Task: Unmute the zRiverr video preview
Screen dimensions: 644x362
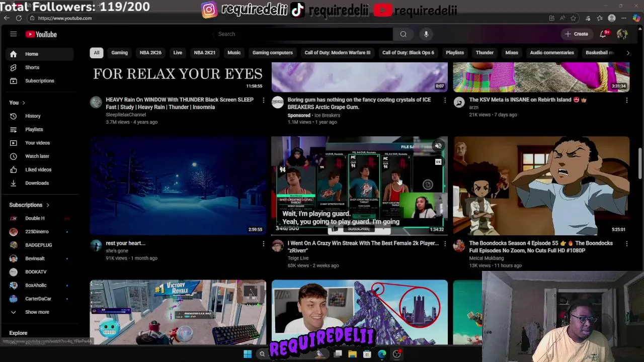Action: point(438,146)
